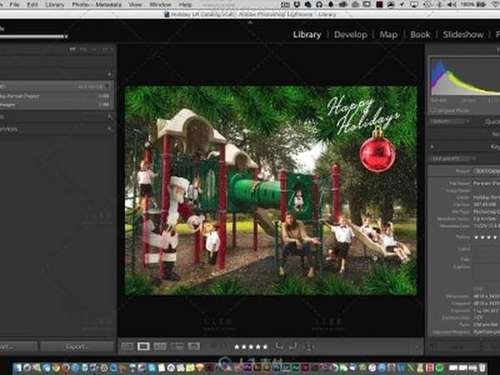Image resolution: width=500 pixels, height=375 pixels.
Task: Switch to Survey view in the toolbar
Action: [177, 347]
